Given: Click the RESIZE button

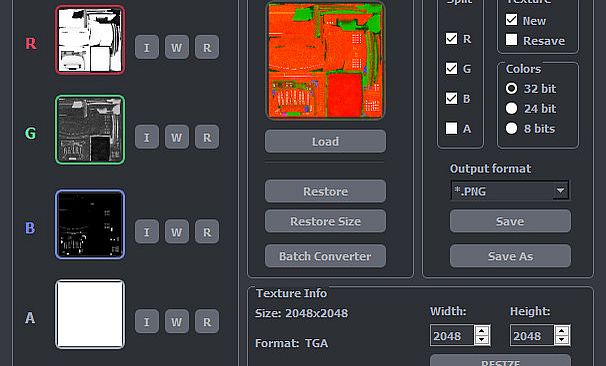Looking at the screenshot, I should 500,361.
